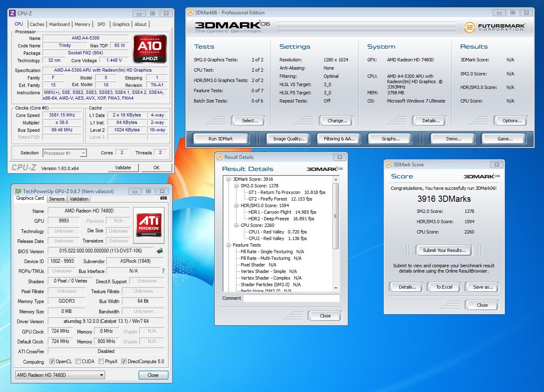The height and width of the screenshot is (392, 544).
Task: Open the About tab in CPU-Z
Action: (141, 24)
